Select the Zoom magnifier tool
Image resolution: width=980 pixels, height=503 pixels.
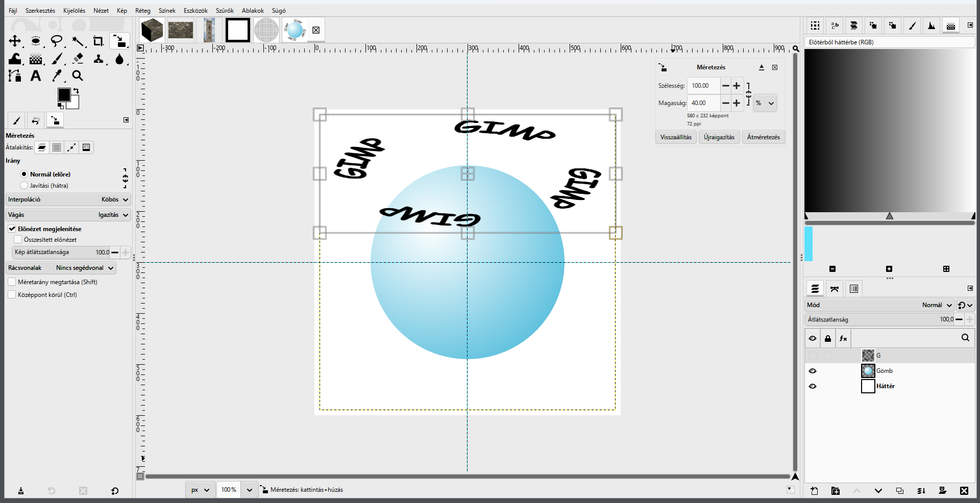coord(78,76)
